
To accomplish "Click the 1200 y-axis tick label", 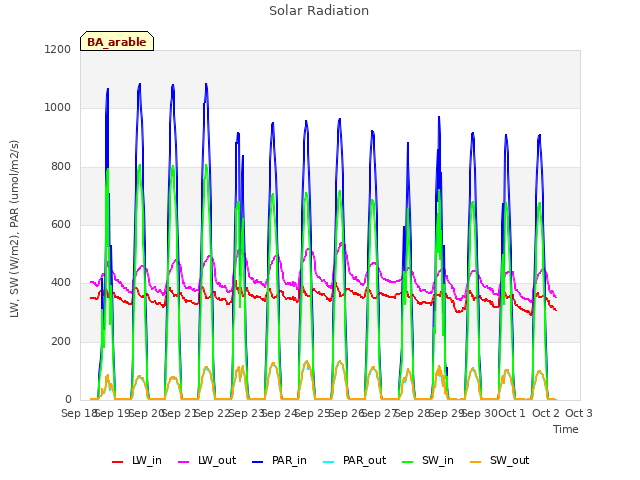I will click(x=58, y=49).
